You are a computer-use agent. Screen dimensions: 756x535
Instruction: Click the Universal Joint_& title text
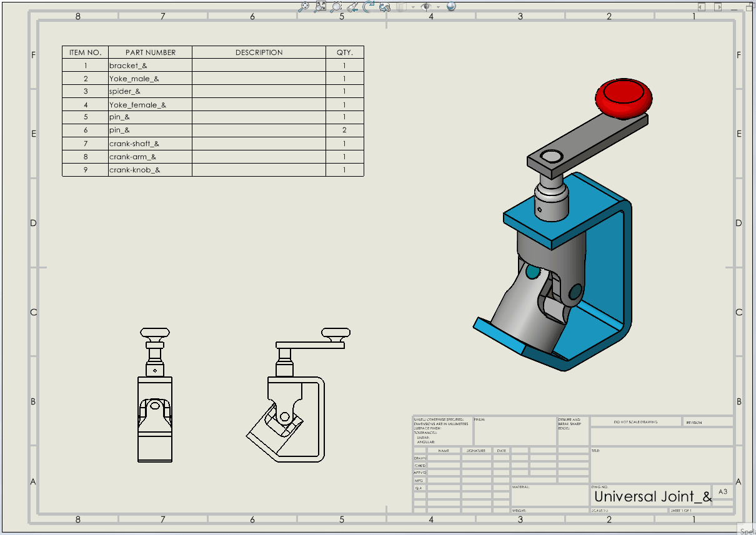pos(652,497)
